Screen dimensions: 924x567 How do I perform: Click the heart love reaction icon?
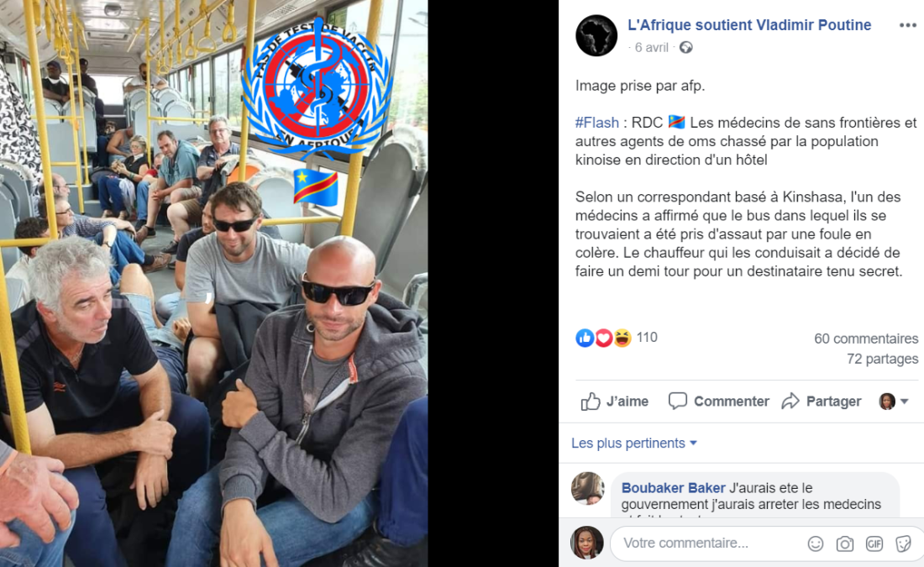[603, 338]
